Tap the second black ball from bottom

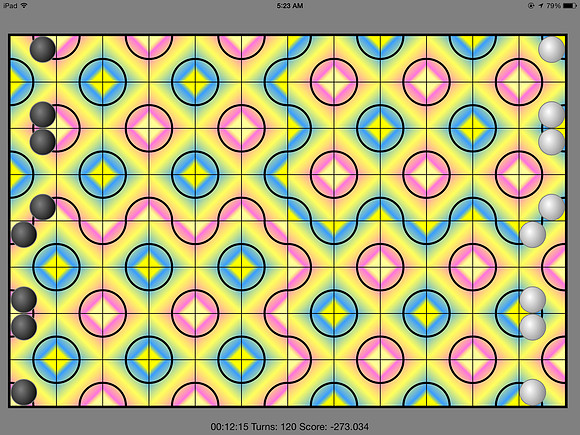coord(24,327)
